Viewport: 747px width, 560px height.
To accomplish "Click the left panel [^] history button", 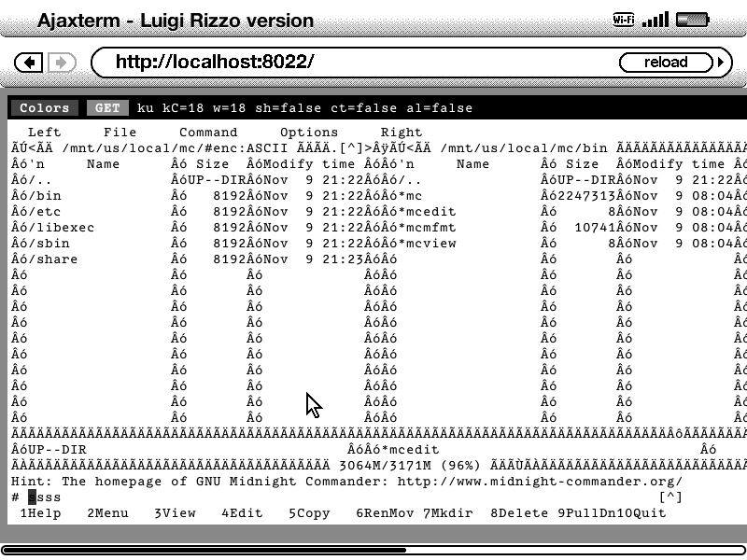I will pyautogui.click(x=351, y=148).
